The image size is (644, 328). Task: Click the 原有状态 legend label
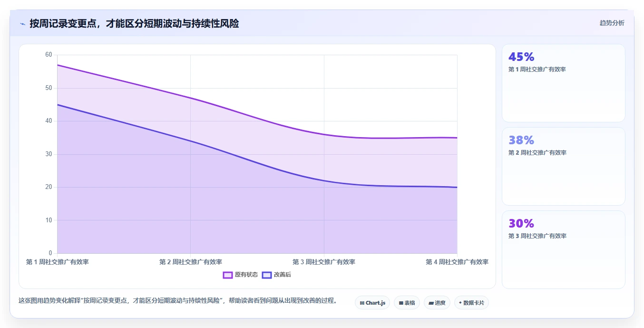click(246, 275)
